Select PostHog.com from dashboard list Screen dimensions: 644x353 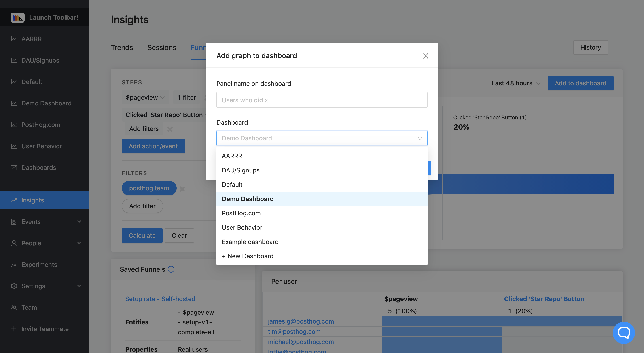point(241,213)
